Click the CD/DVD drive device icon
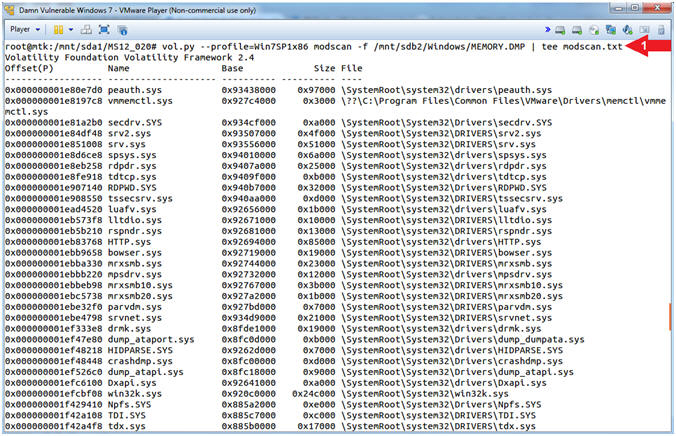Image resolution: width=676 pixels, height=436 pixels. (x=594, y=30)
